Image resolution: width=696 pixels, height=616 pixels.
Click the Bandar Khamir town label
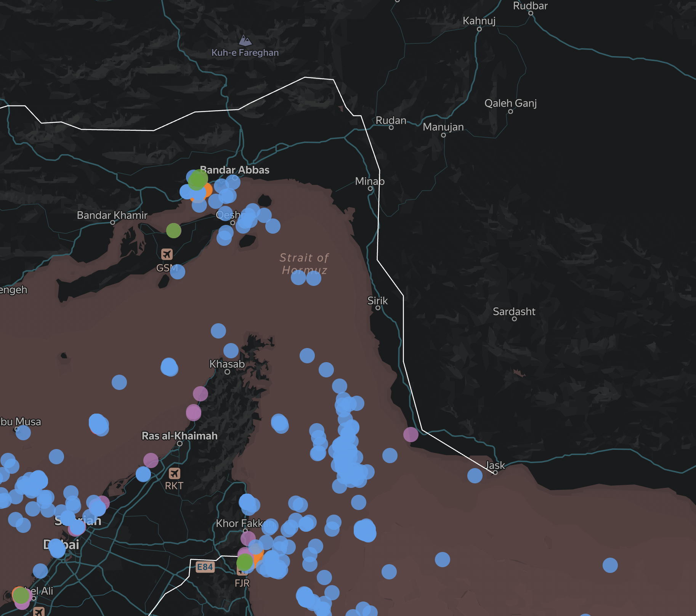(x=112, y=215)
